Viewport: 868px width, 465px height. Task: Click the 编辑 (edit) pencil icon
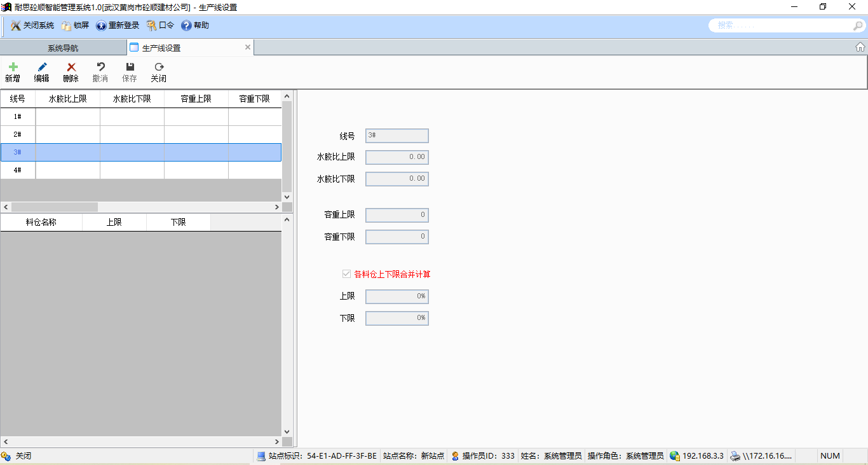click(x=42, y=67)
